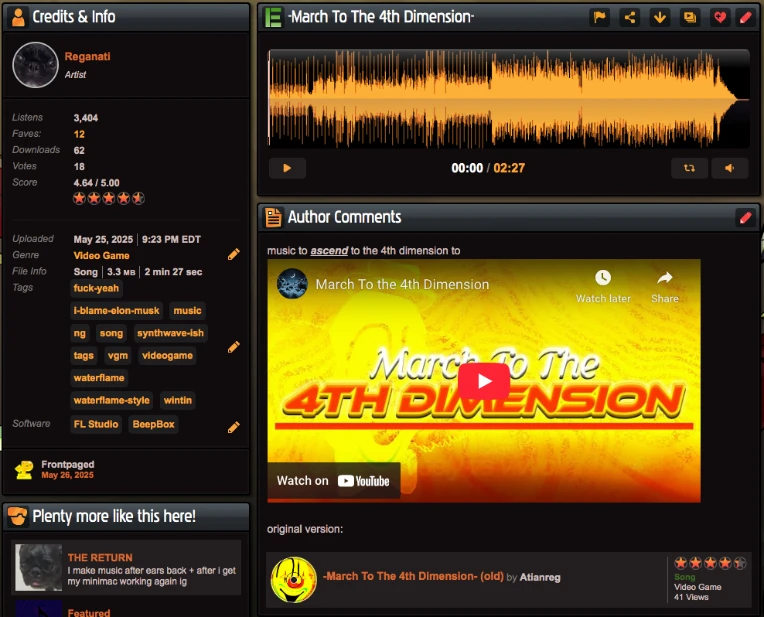The width and height of the screenshot is (764, 617).
Task: Open the old March To The 4th Dimension link
Action: (x=413, y=576)
